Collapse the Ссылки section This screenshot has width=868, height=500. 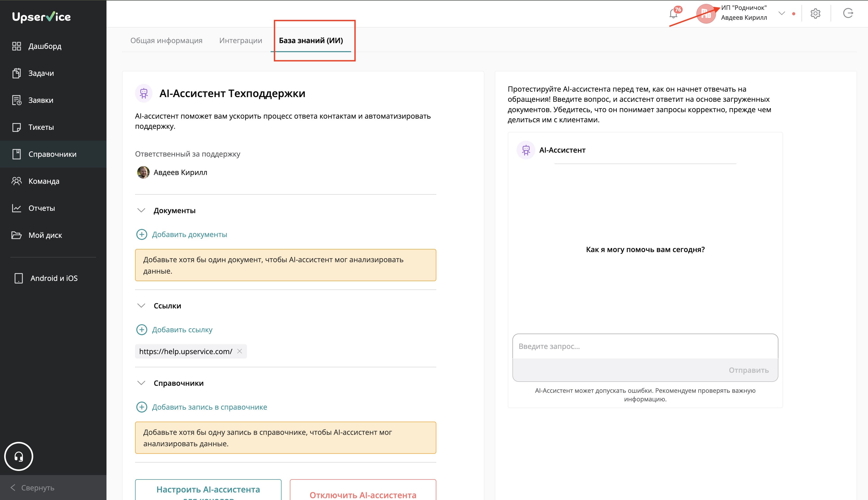141,305
